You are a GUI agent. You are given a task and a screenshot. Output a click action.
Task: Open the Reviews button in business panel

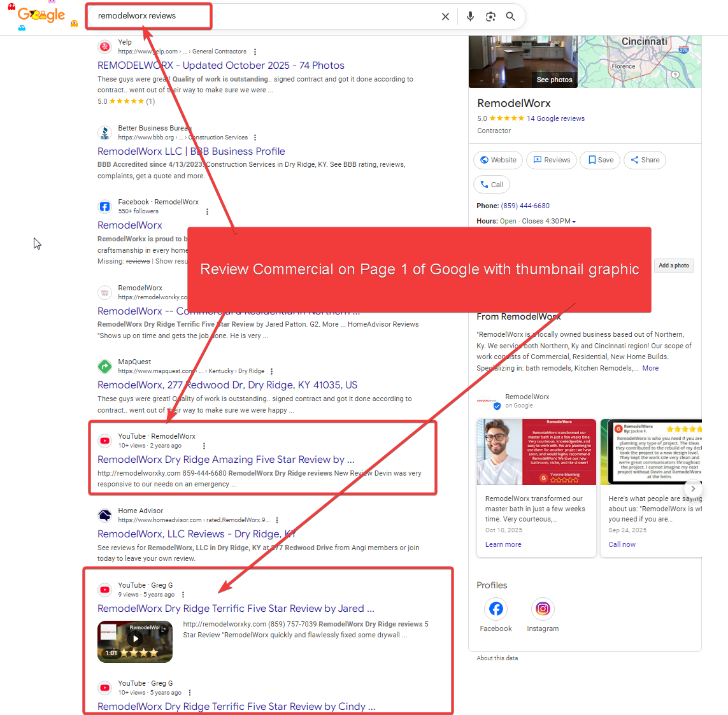(552, 160)
